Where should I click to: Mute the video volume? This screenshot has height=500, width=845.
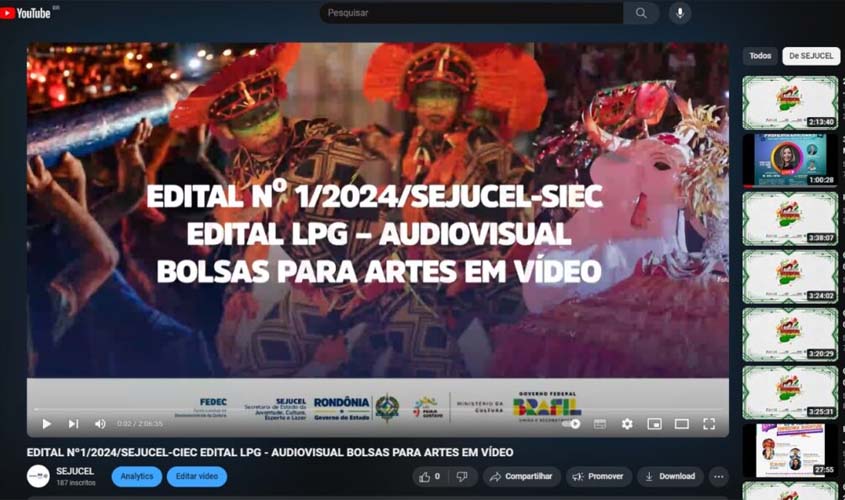point(100,424)
